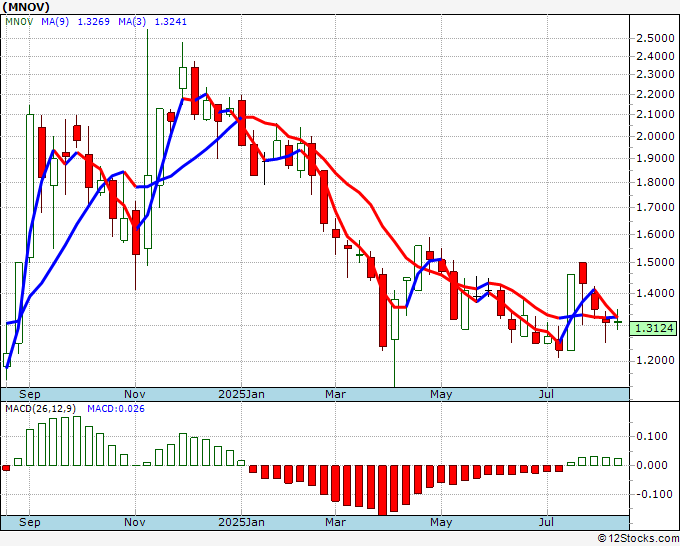Click the 2.0000 price axis label
Viewport: 680px width, 546px height.
(655, 137)
